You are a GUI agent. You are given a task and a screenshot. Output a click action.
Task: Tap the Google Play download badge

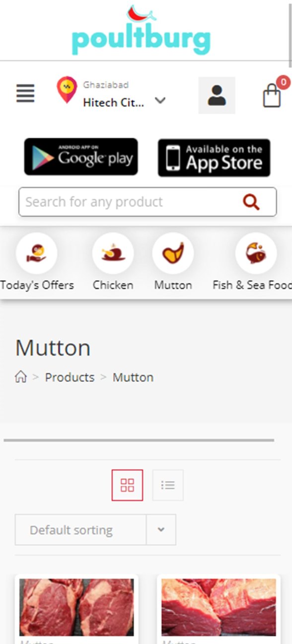[x=81, y=157]
